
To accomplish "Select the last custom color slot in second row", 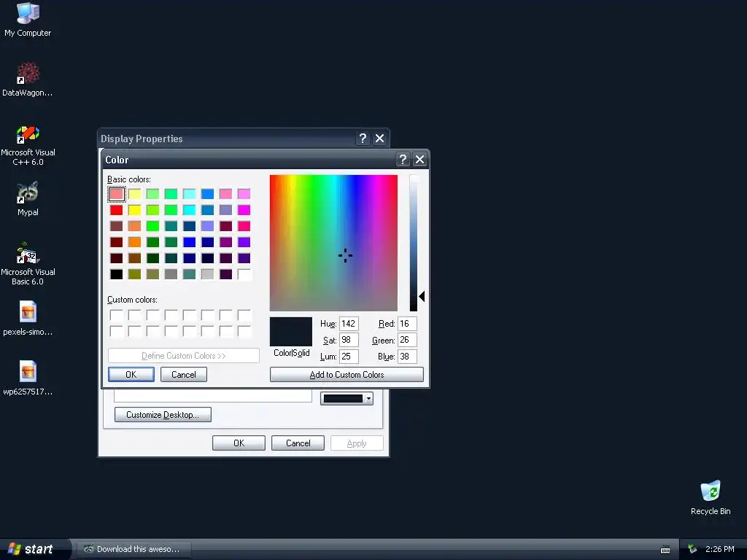I will (244, 331).
